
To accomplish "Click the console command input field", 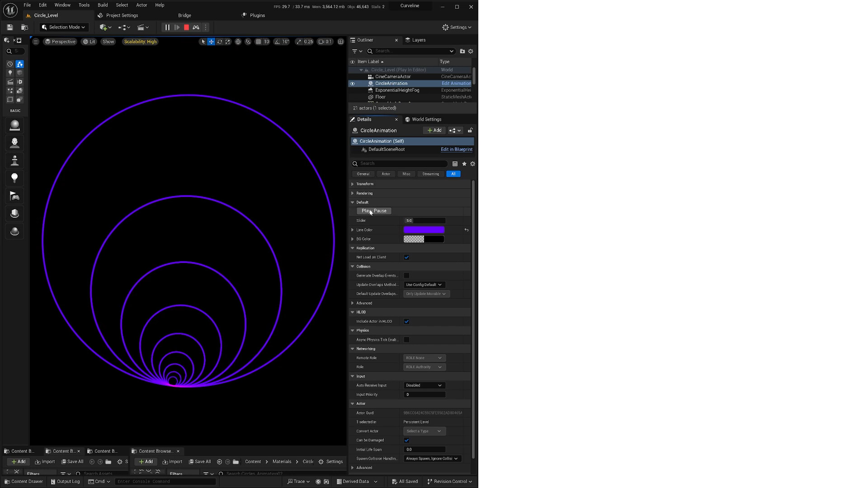I will pos(165,481).
